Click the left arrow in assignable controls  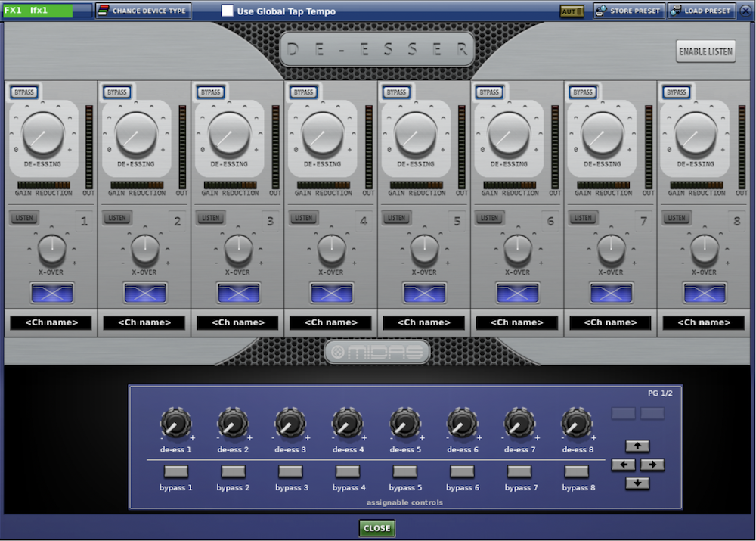[x=622, y=464]
